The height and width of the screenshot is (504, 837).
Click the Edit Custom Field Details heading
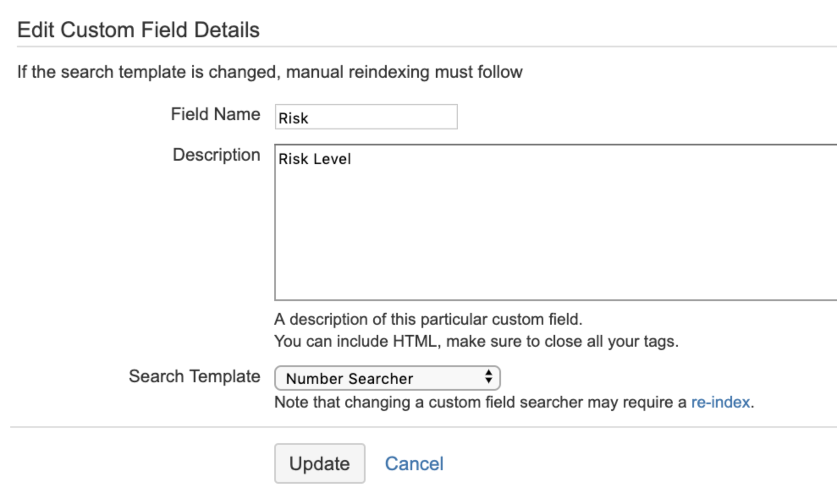coord(138,30)
